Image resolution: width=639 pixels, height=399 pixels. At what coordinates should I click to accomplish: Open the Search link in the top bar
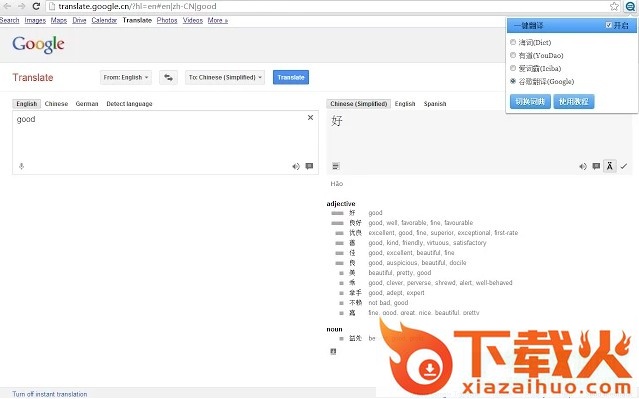click(x=9, y=20)
